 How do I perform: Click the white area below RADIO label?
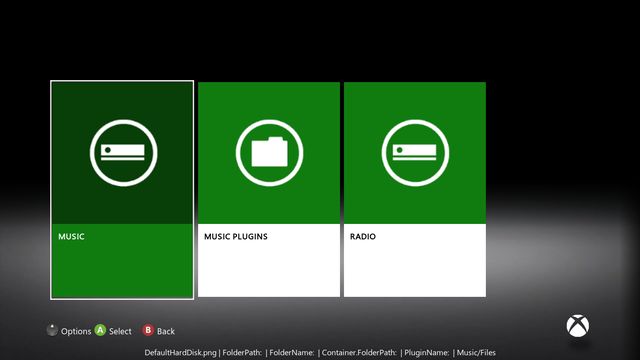point(415,269)
